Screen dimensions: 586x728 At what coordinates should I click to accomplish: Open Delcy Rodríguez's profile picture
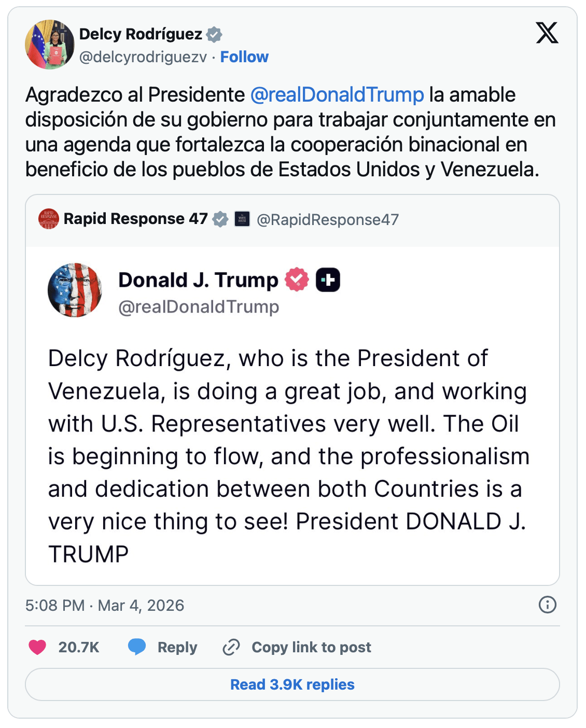[50, 45]
